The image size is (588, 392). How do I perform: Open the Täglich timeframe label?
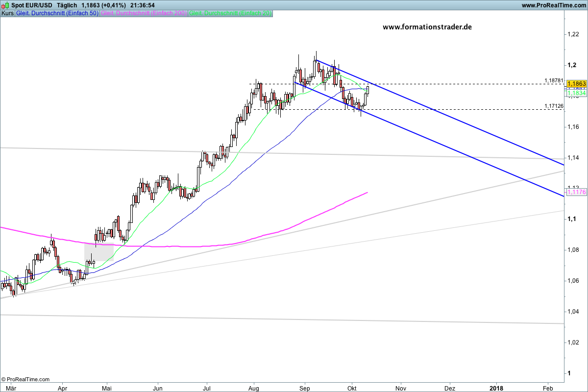67,5
